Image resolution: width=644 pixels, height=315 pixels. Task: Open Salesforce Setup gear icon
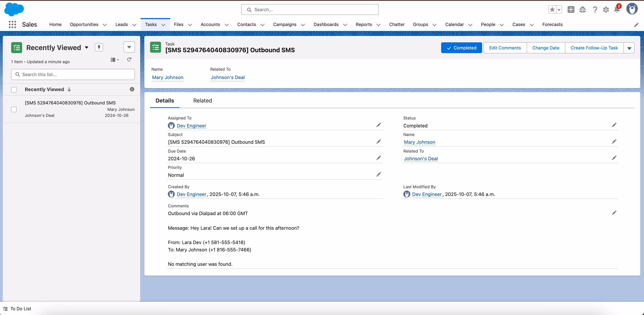pos(606,9)
